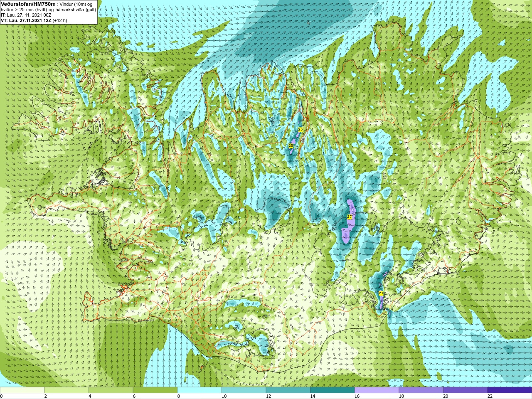Select the '16' label on the wind scale

click(357, 396)
